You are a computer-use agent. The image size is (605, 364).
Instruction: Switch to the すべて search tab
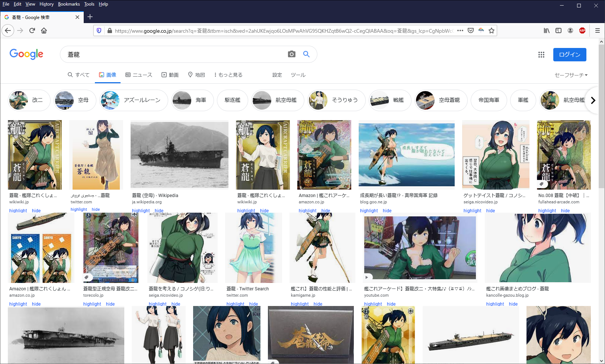click(79, 75)
